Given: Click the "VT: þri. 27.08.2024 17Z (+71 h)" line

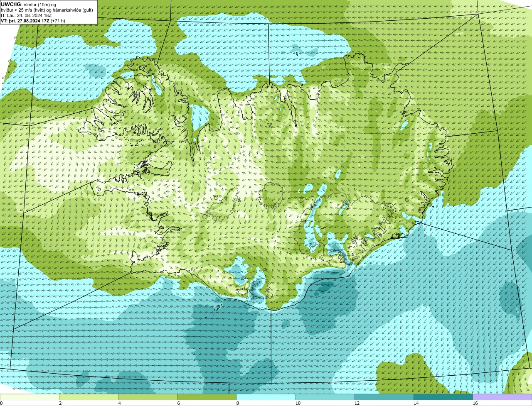Looking at the screenshot, I should point(33,21).
